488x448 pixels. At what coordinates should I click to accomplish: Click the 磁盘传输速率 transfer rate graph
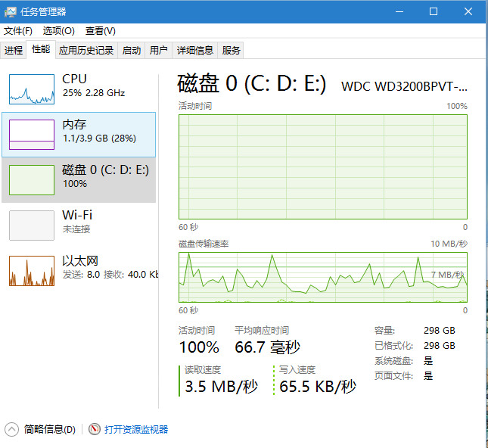322,276
